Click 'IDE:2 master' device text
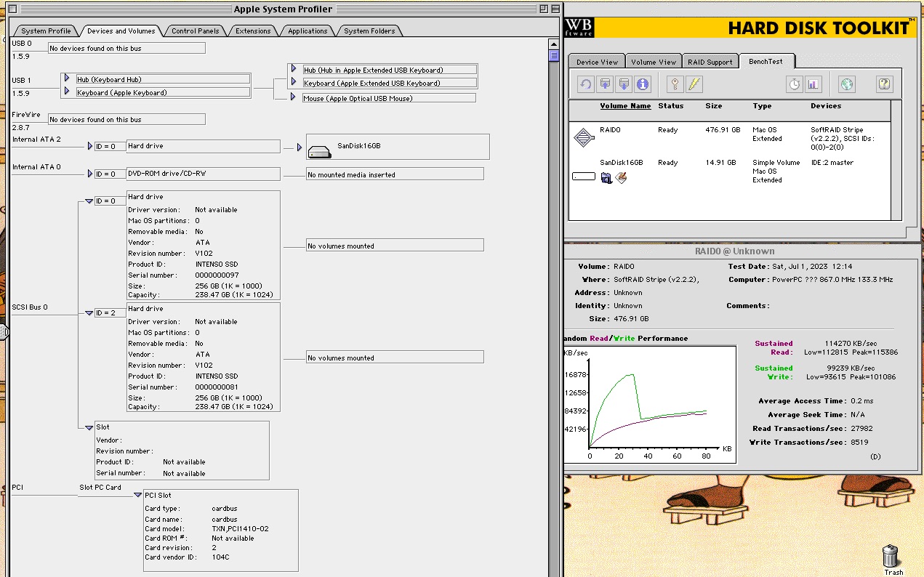Image resolution: width=924 pixels, height=577 pixels. pos(832,163)
